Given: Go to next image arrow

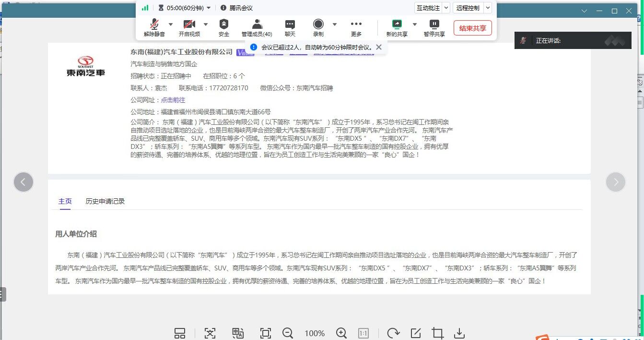Looking at the screenshot, I should pyautogui.click(x=616, y=182).
